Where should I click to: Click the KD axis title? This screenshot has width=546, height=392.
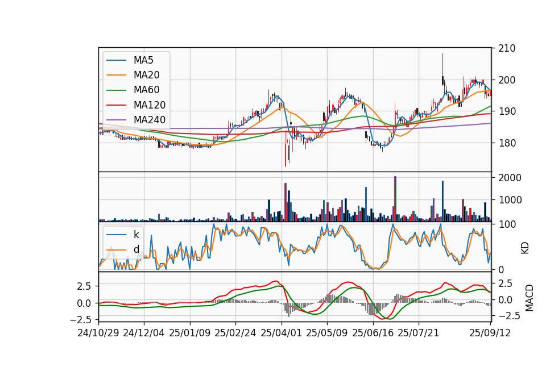(525, 248)
